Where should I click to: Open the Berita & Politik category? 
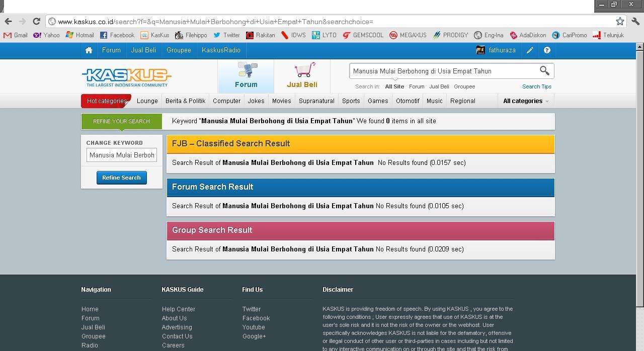coord(185,101)
